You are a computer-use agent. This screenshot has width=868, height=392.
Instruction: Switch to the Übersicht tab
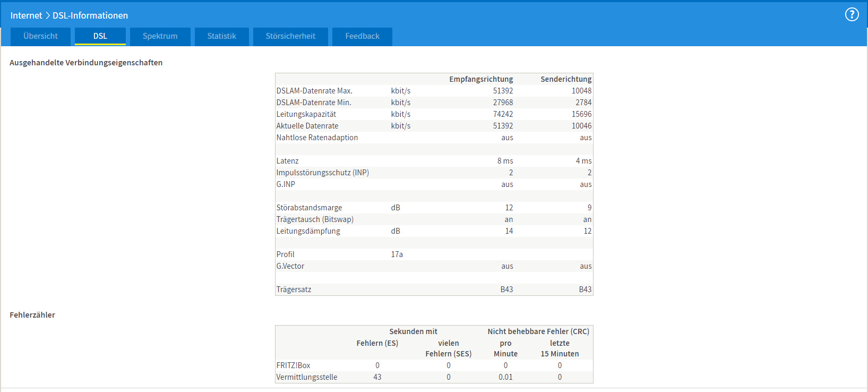tap(40, 37)
